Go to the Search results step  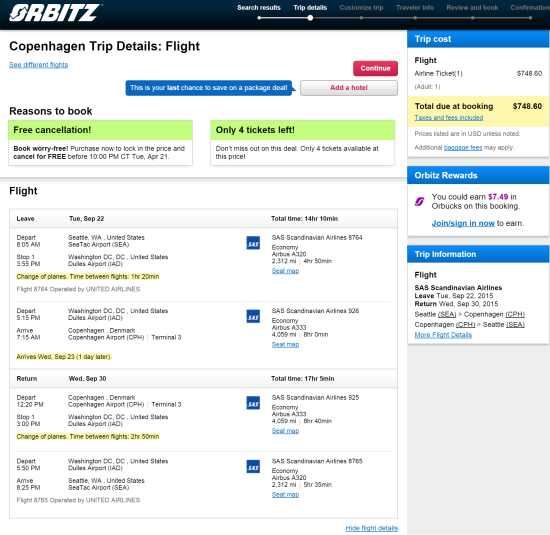point(259,8)
